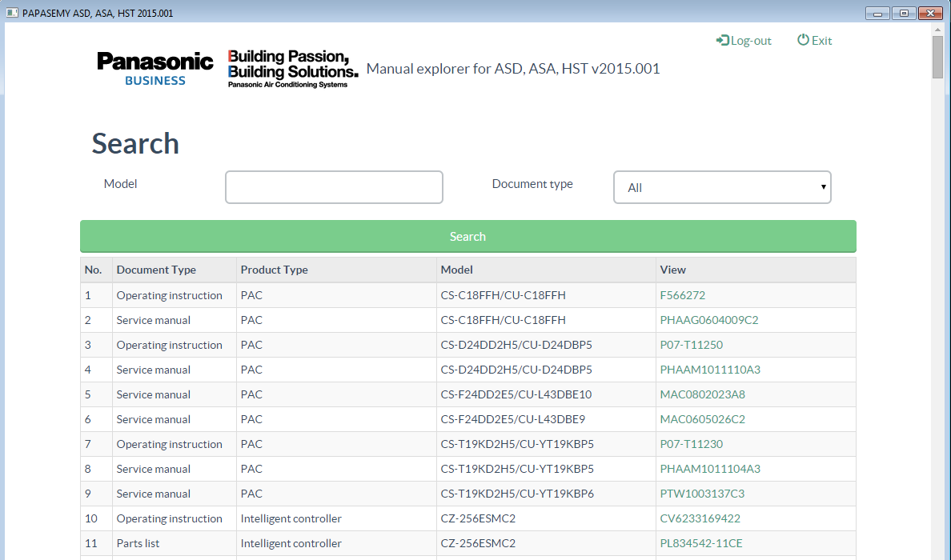Click the Panasonic Business logo
This screenshot has width=951, height=560.
155,68
